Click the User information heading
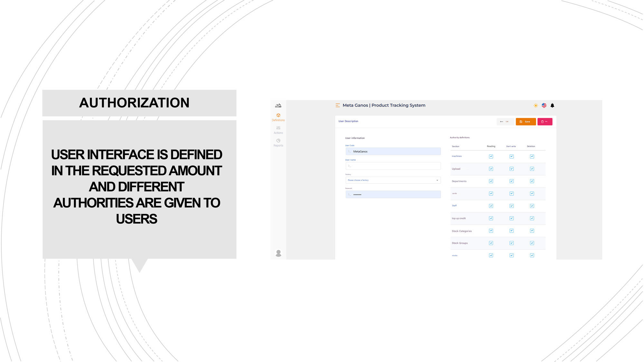 click(355, 138)
